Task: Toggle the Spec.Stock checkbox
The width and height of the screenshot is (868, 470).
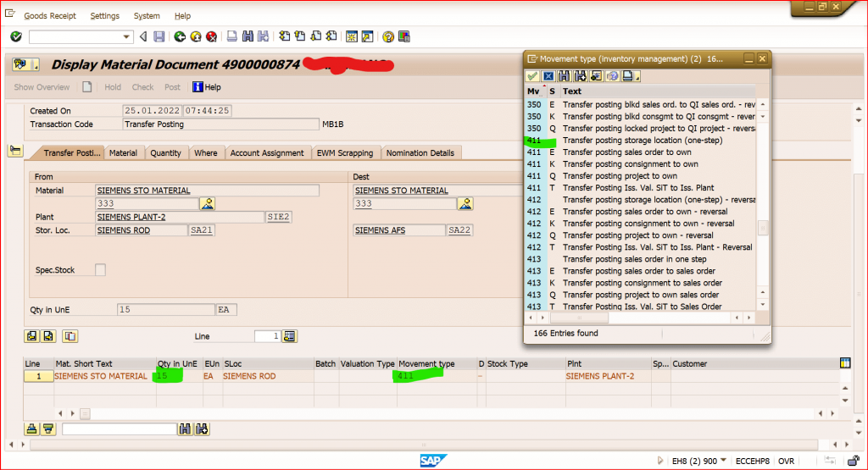Action: click(100, 270)
